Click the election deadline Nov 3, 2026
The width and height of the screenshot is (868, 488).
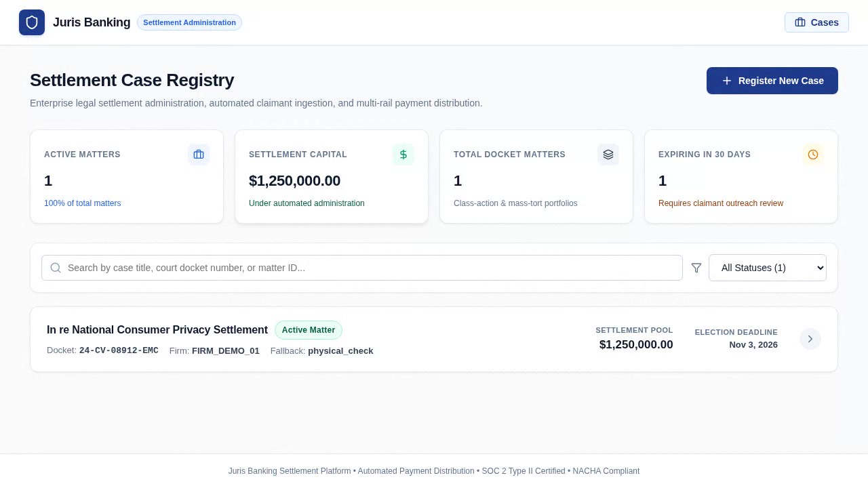tap(753, 345)
